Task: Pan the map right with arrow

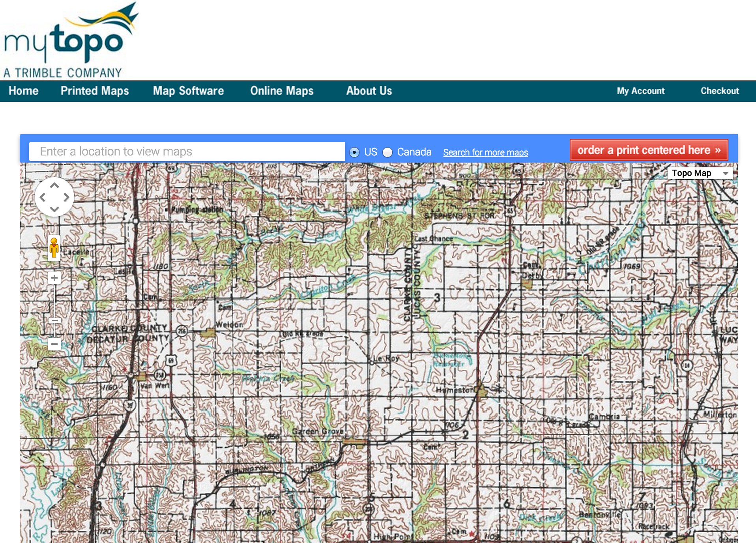Action: (x=66, y=197)
